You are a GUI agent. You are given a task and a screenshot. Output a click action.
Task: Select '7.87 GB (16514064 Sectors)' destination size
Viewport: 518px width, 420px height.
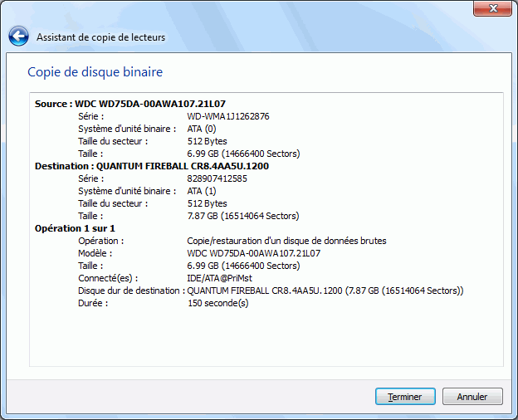(243, 216)
